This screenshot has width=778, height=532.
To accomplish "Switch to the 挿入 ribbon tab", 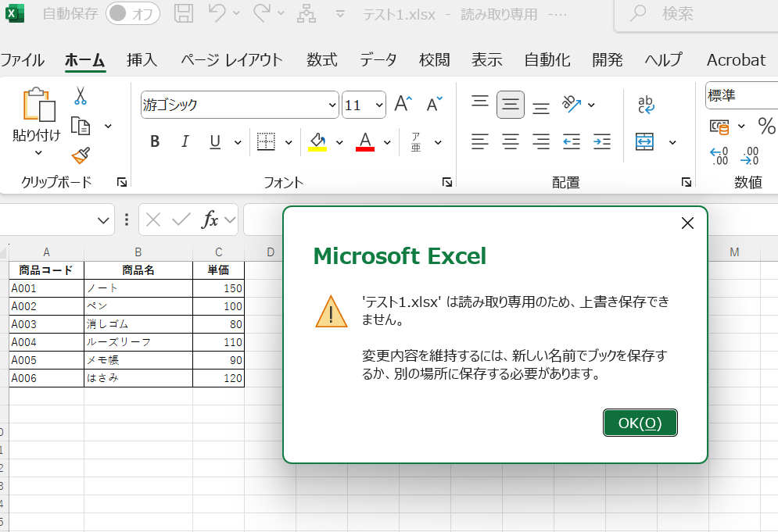I will [x=142, y=59].
